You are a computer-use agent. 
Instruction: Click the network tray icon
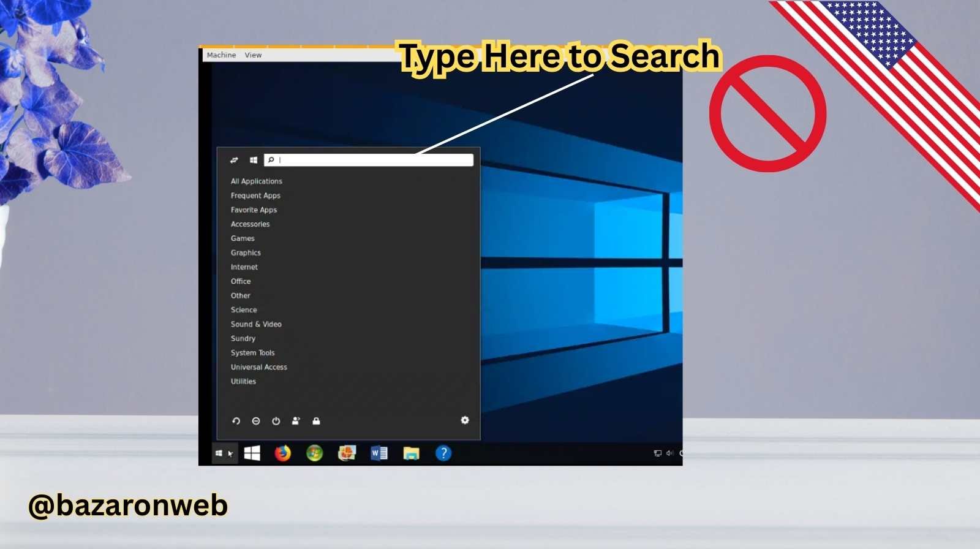click(x=658, y=453)
